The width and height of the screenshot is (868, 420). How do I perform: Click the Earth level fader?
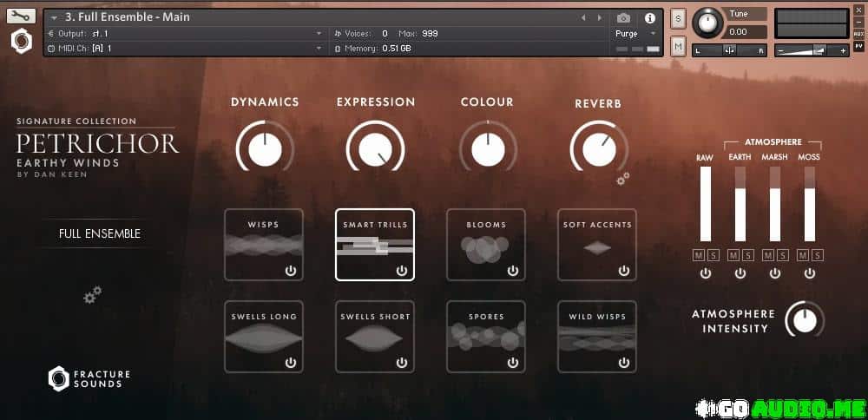click(x=740, y=204)
